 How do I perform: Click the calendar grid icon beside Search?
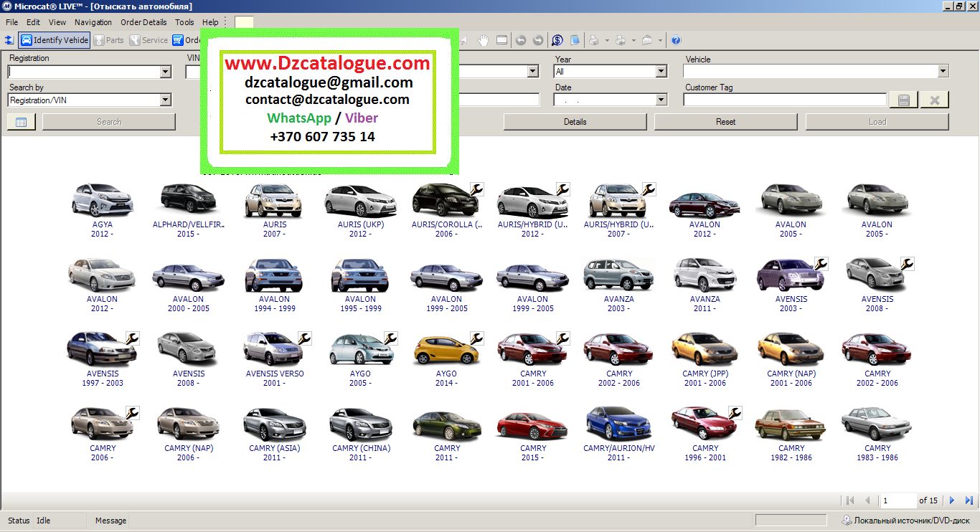coord(21,122)
